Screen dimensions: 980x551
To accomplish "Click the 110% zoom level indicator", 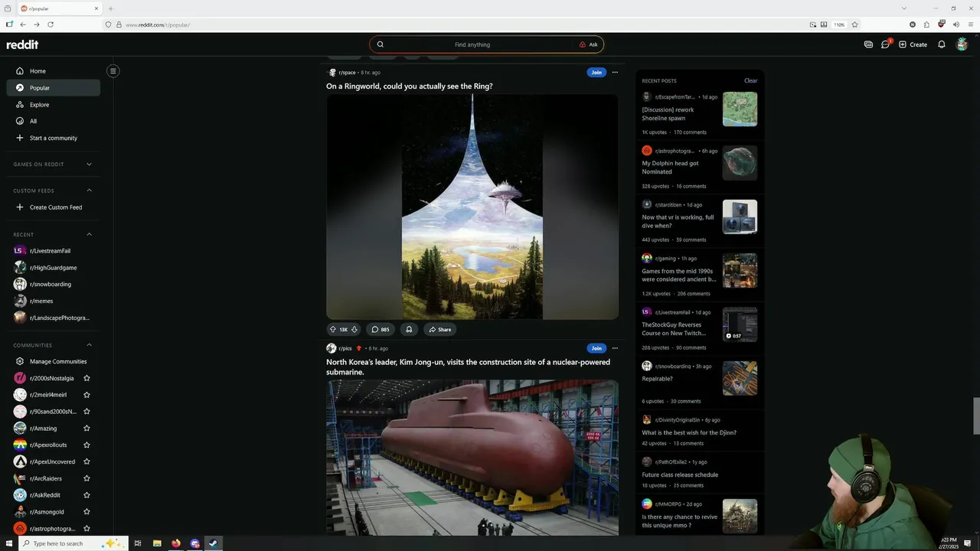I will tap(839, 24).
